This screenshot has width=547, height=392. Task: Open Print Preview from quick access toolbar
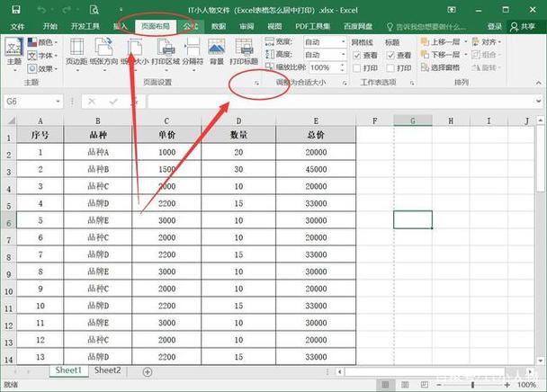pyautogui.click(x=94, y=9)
